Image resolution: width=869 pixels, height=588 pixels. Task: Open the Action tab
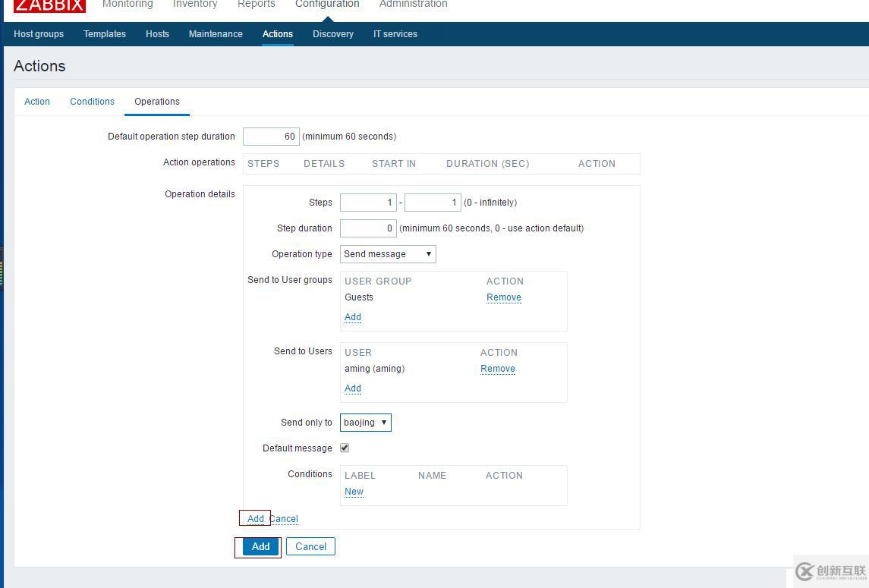pyautogui.click(x=36, y=101)
